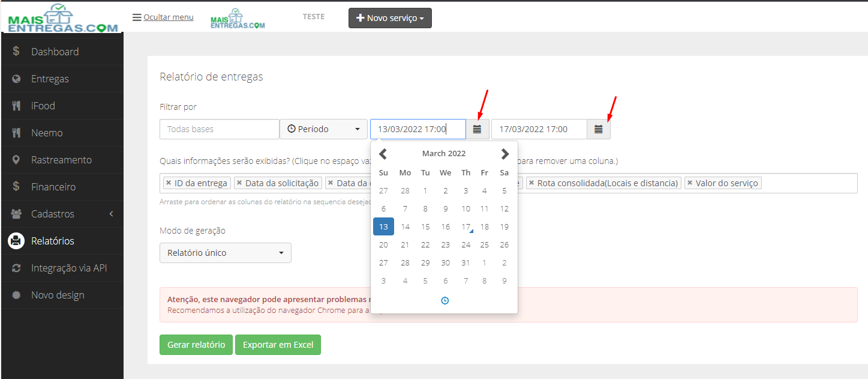Open the 'Novo serviço' dropdown button
The height and width of the screenshot is (379, 868).
pyautogui.click(x=390, y=18)
